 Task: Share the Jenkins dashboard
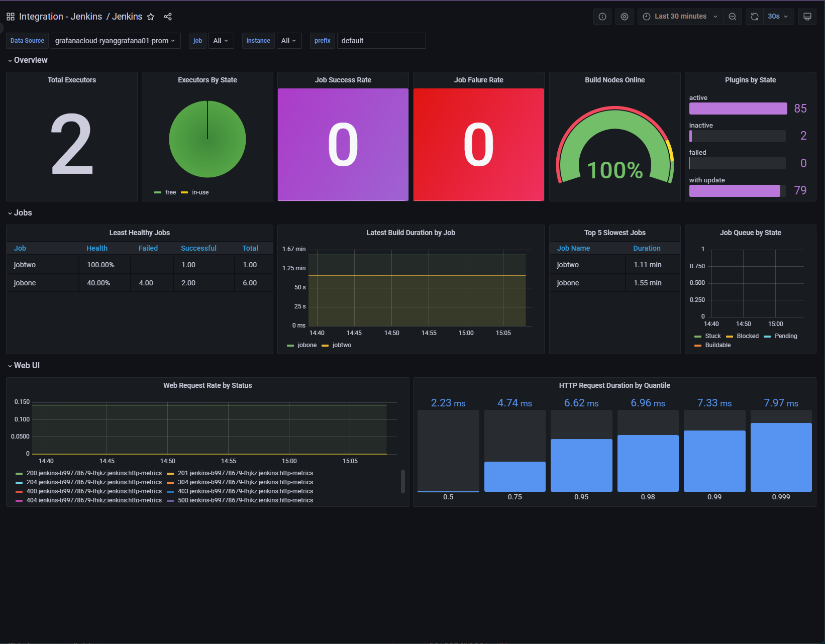click(168, 16)
